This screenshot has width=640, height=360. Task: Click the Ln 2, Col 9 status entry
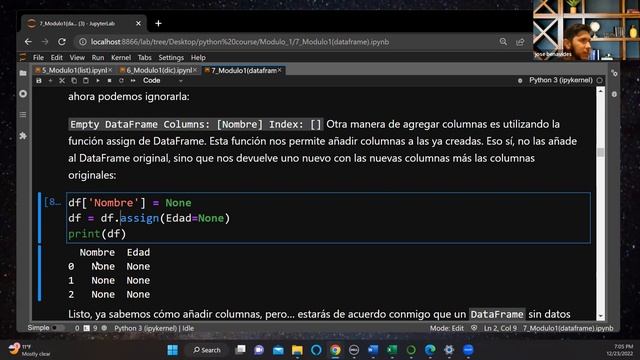[500, 328]
